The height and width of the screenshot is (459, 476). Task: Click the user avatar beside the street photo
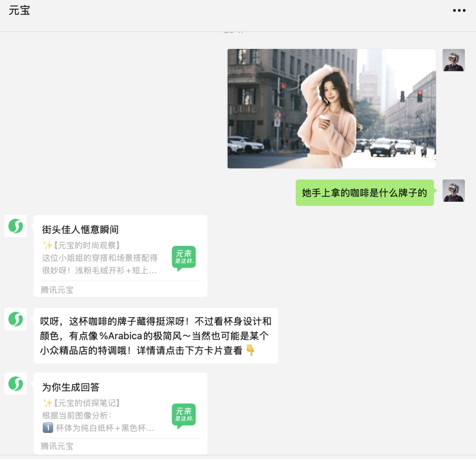pyautogui.click(x=454, y=60)
